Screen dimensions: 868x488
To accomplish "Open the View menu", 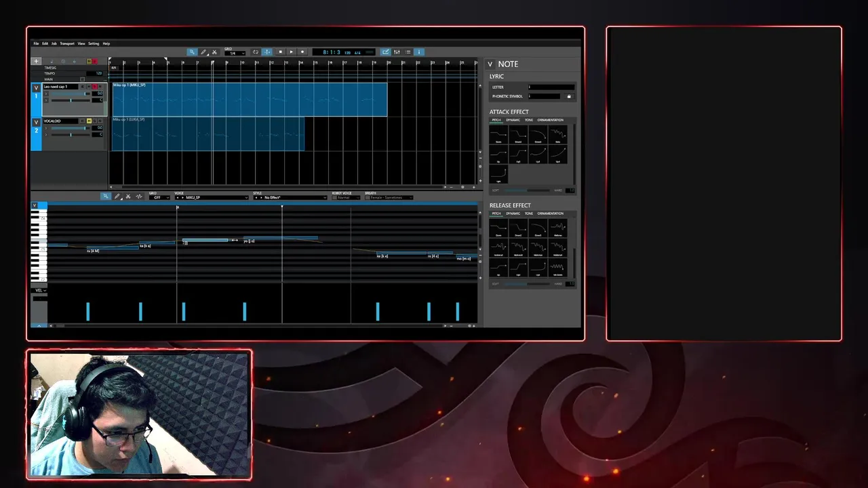I will click(x=81, y=43).
